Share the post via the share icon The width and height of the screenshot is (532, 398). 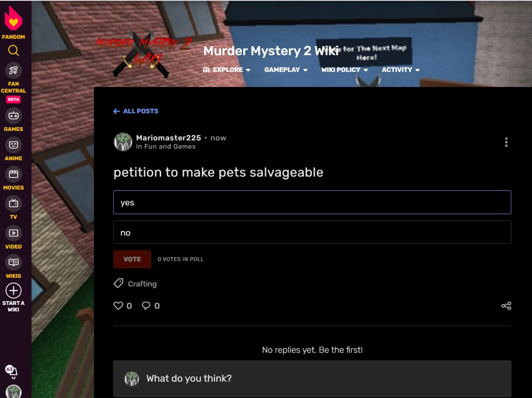tap(506, 306)
